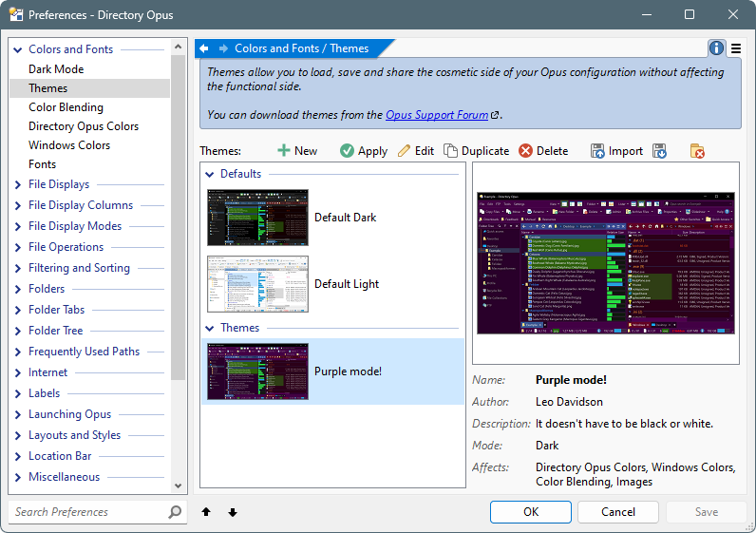Click the Import label in themes toolbar
756x533 pixels.
tap(625, 151)
